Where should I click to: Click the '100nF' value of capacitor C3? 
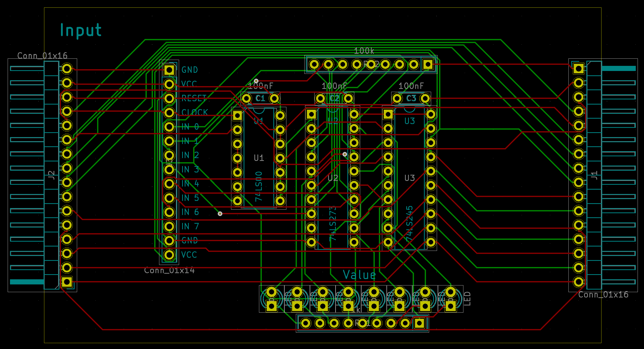tap(411, 86)
